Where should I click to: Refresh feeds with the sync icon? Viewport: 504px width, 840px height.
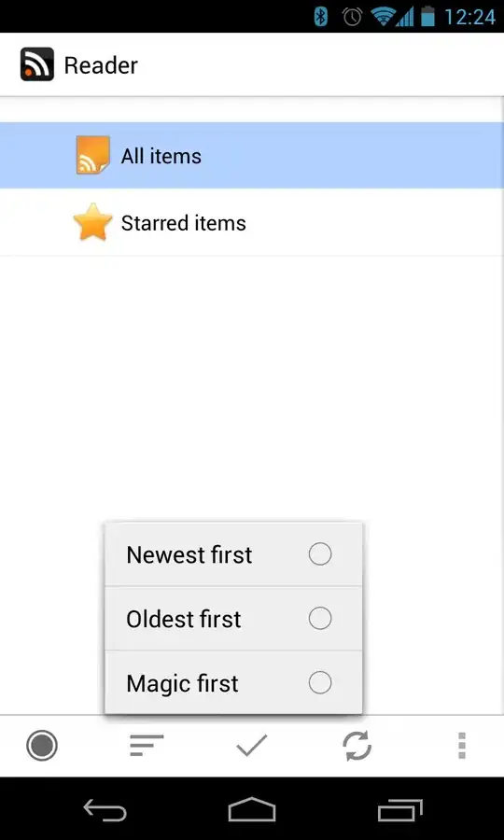[x=357, y=745]
